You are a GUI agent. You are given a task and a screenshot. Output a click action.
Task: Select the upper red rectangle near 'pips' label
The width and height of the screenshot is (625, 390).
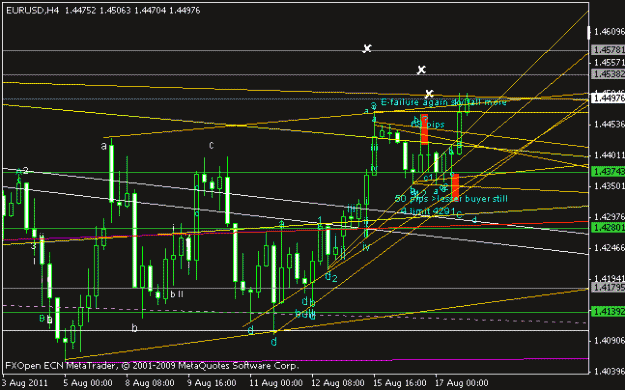pyautogui.click(x=425, y=129)
